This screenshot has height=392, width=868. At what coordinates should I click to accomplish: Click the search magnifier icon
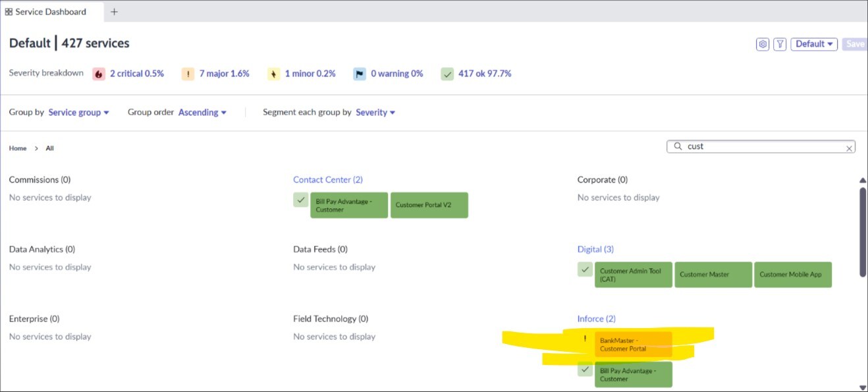click(678, 147)
